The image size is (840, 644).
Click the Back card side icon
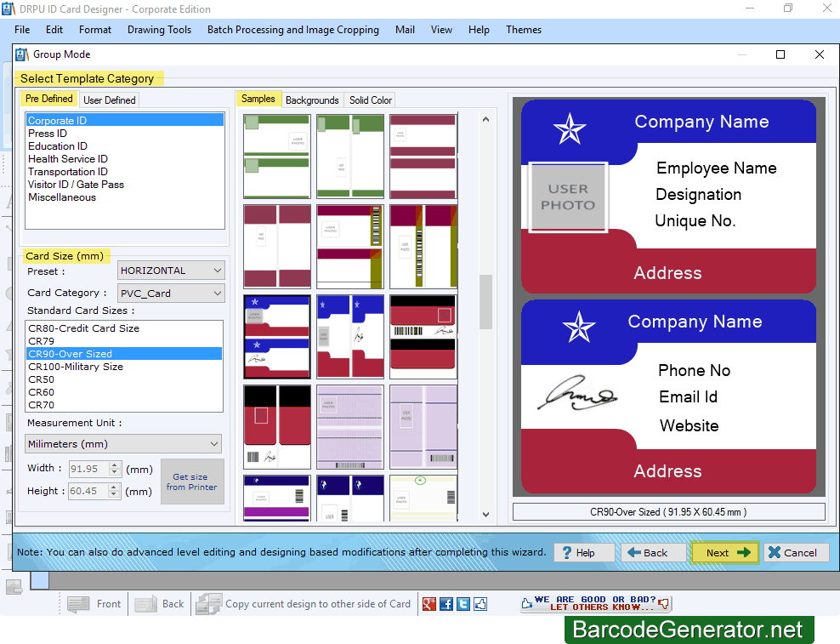click(145, 604)
